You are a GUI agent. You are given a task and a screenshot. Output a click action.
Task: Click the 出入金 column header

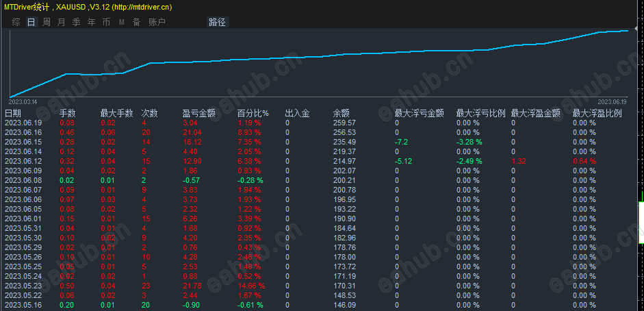(297, 114)
